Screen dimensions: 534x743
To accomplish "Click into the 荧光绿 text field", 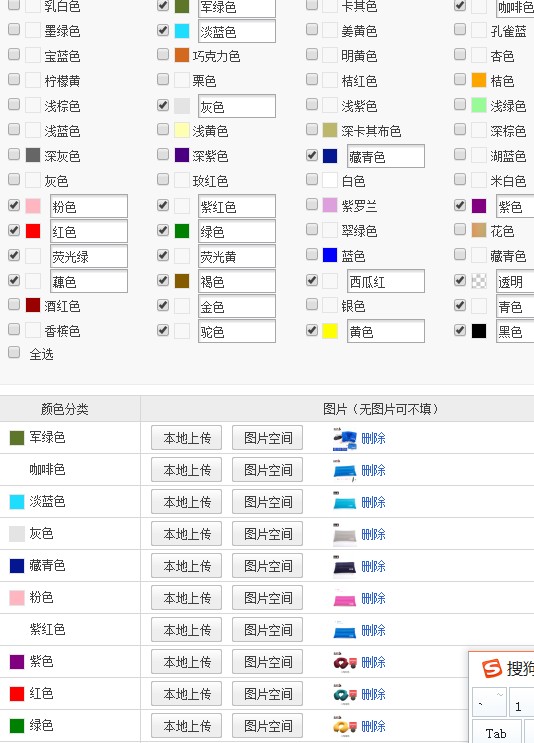I will 89,257.
